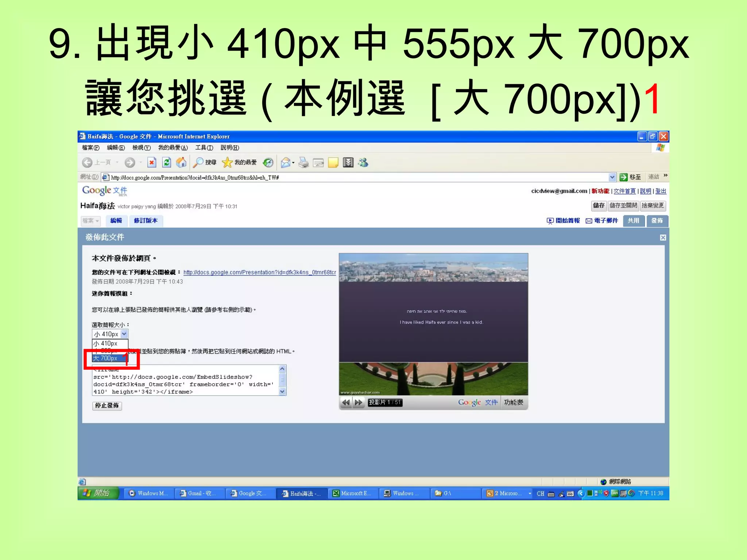Image resolution: width=747 pixels, height=560 pixels.
Task: Click the 新功能 link
Action: point(600,191)
